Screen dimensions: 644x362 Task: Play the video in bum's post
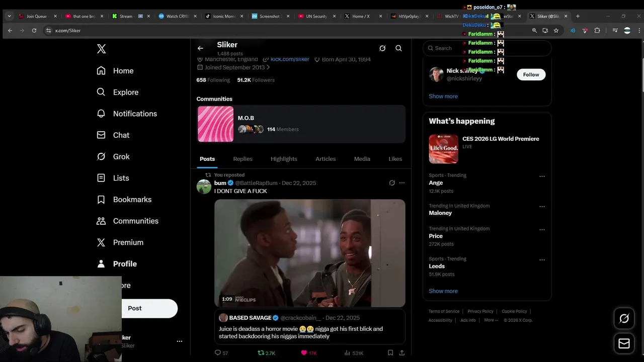click(x=309, y=253)
